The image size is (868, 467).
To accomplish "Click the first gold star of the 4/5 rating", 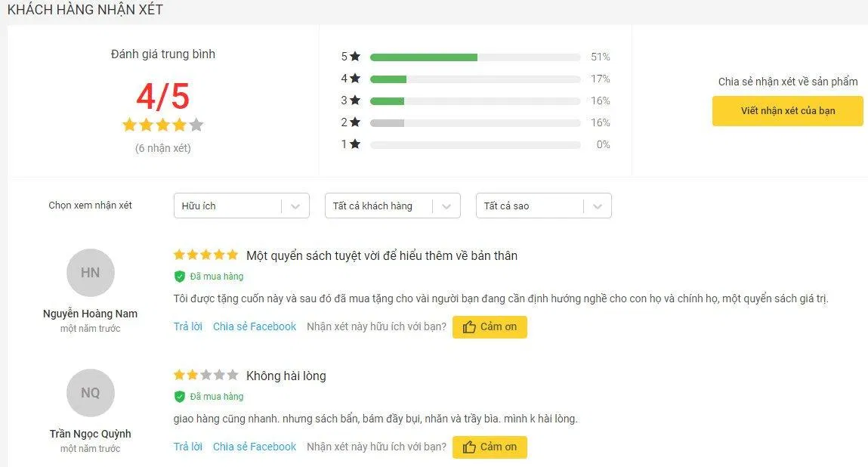I will coord(129,125).
